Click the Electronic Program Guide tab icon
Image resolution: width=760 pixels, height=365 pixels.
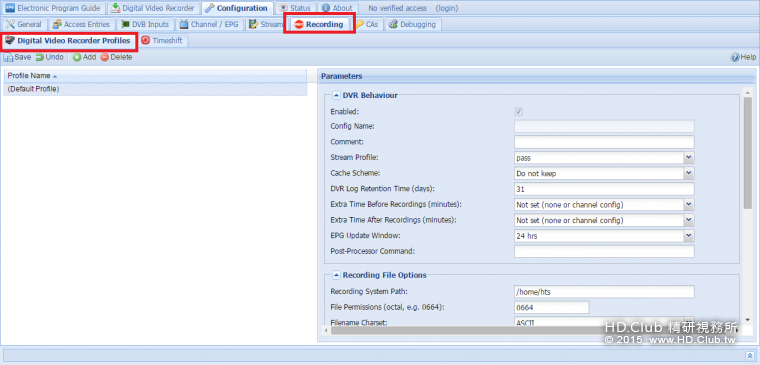coord(10,8)
